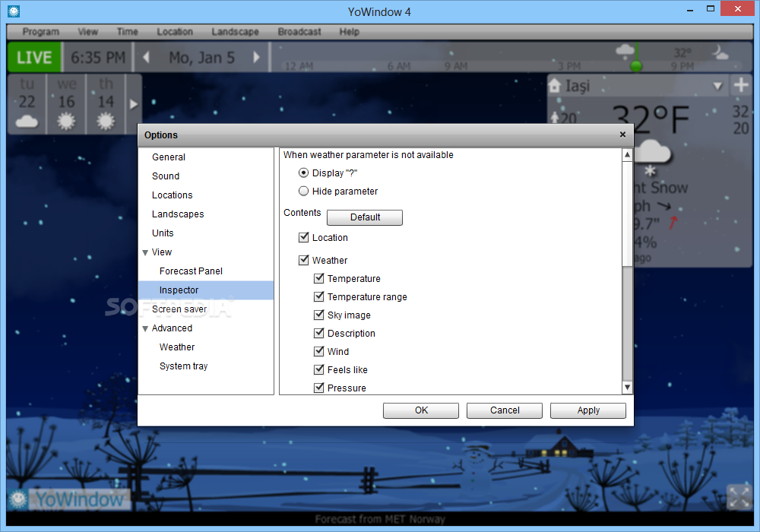This screenshot has width=760, height=532.
Task: Select Thursday sunny forecast icon
Action: pyautogui.click(x=106, y=121)
